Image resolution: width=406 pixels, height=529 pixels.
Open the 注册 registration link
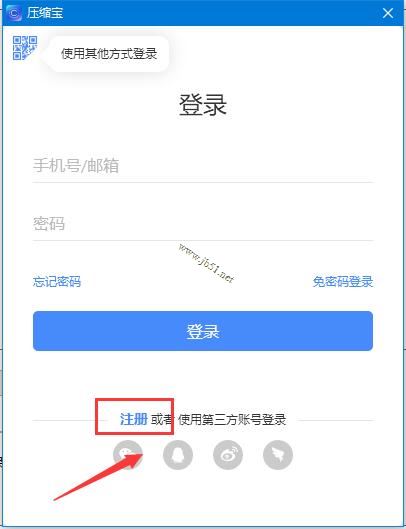pos(134,419)
